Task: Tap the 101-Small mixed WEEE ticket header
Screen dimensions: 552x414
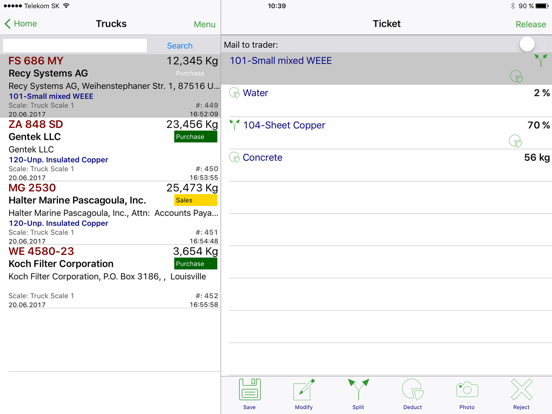Action: pos(387,68)
